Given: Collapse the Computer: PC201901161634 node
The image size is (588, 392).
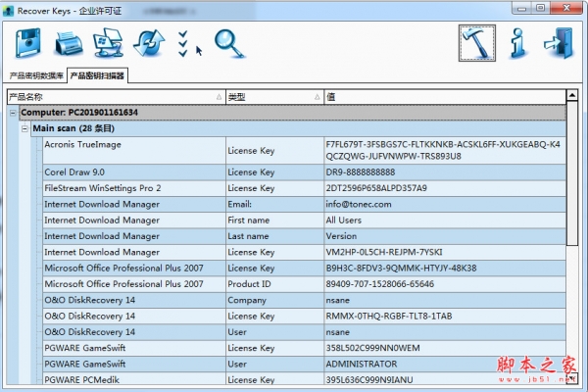Looking at the screenshot, I should [x=14, y=113].
